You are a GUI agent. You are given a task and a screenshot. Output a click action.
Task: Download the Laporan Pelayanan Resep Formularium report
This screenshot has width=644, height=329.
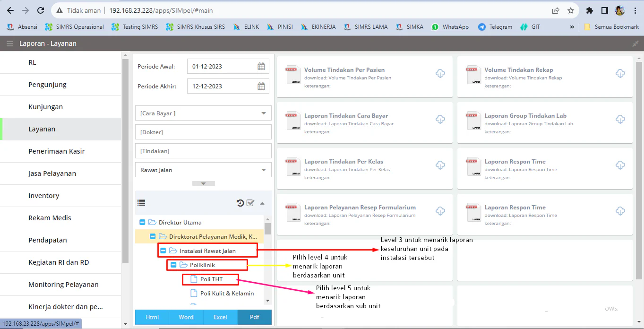pyautogui.click(x=440, y=211)
